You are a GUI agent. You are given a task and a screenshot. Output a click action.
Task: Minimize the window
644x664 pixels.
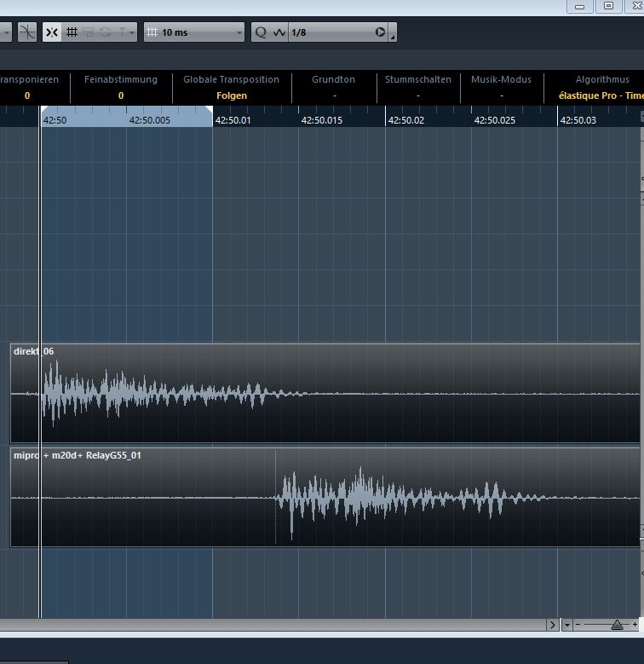pos(579,6)
